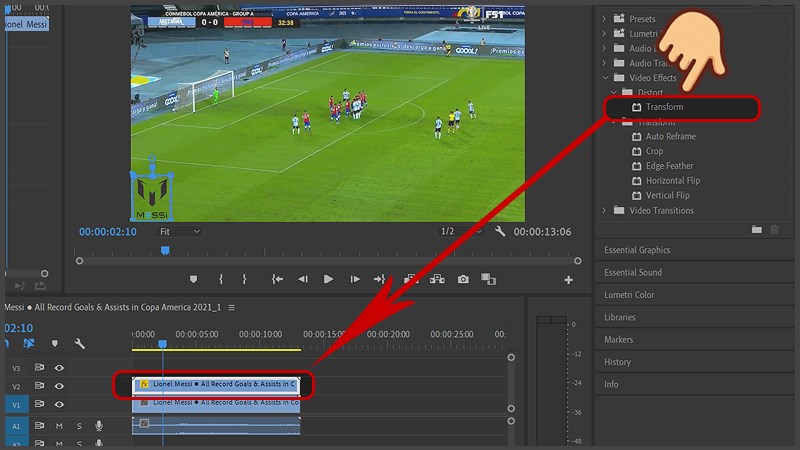Step back one frame

tap(303, 279)
